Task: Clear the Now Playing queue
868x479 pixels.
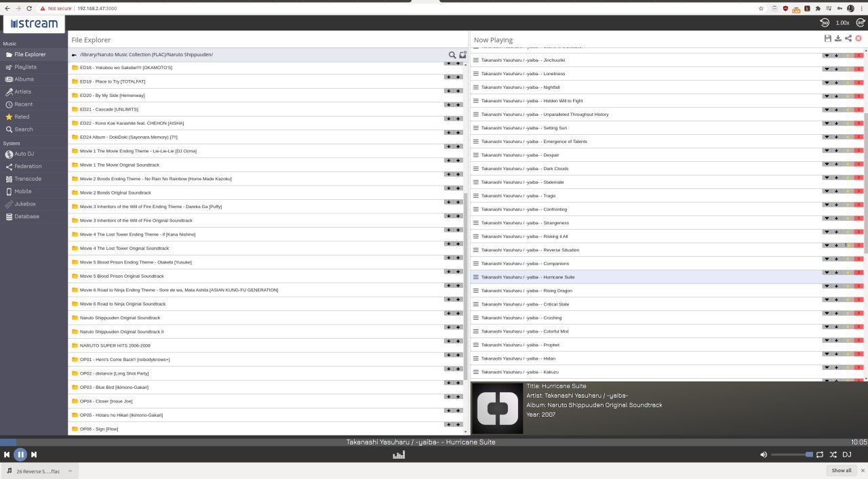Action: [x=859, y=39]
